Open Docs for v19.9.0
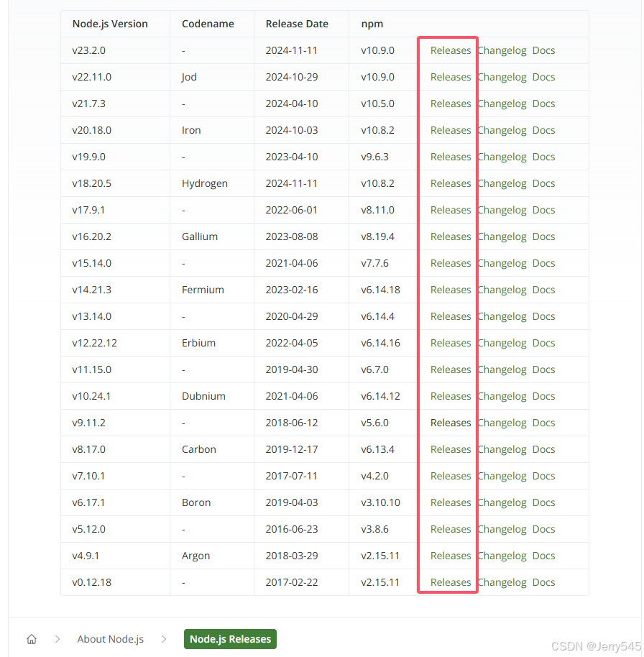 [x=543, y=157]
